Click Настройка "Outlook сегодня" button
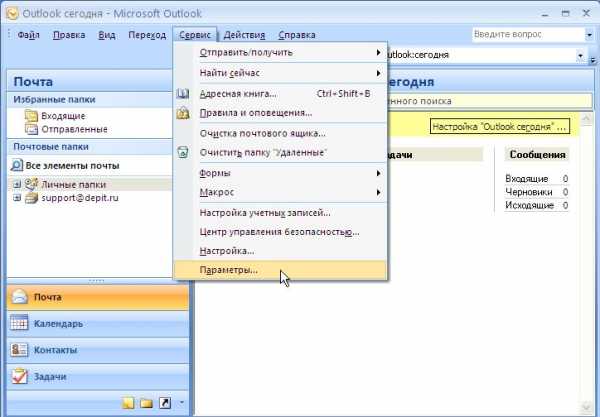Screen dimensions: 600x417 point(499,127)
